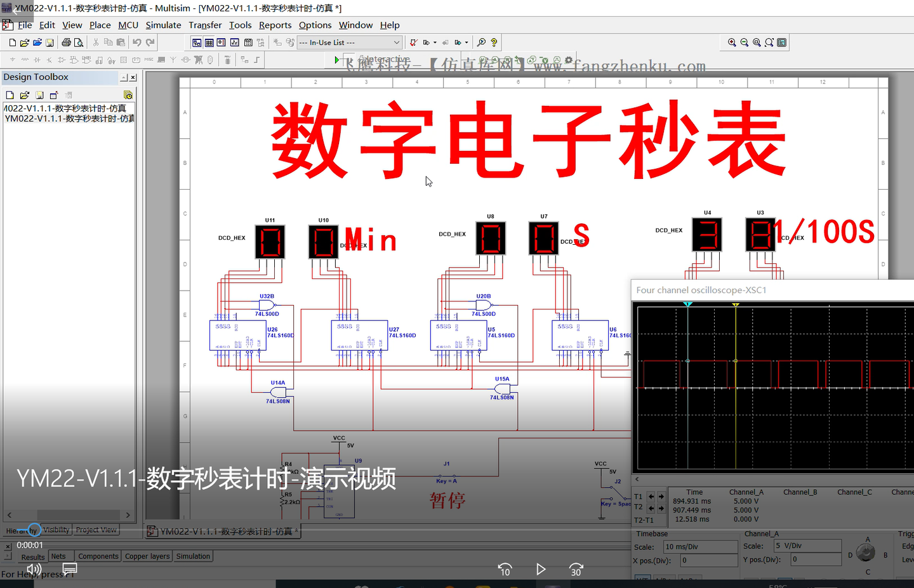This screenshot has width=914, height=588.
Task: Click the Save design icon
Action: (x=50, y=42)
